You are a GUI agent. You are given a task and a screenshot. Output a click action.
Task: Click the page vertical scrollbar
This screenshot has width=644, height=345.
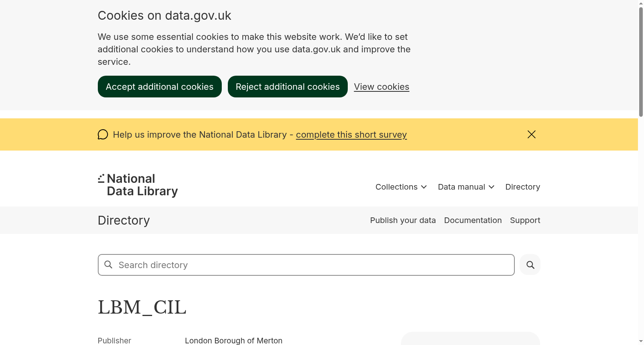click(641, 62)
